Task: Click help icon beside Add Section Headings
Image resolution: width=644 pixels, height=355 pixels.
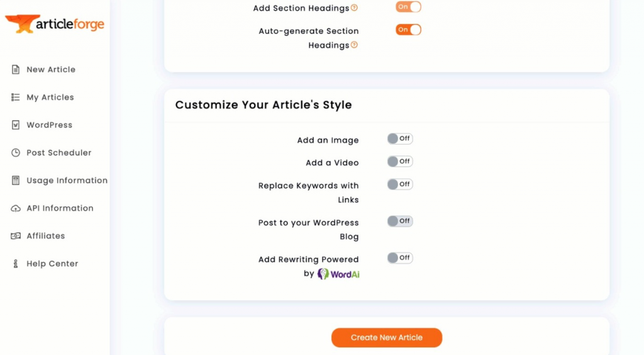Action: [x=354, y=8]
